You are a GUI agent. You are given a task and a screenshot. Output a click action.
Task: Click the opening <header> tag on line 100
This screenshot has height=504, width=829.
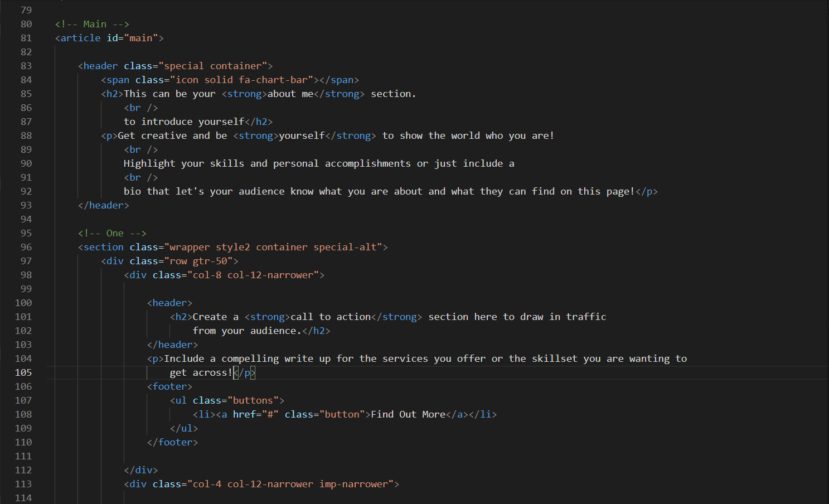coord(169,303)
